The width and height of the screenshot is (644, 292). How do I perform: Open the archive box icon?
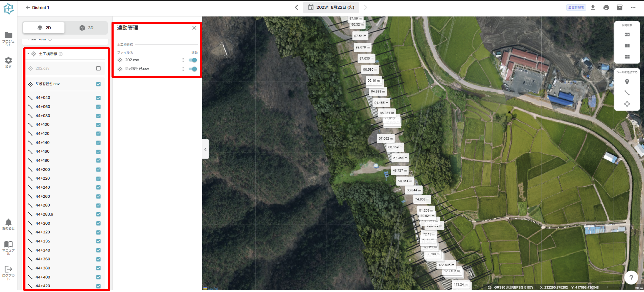click(x=620, y=7)
